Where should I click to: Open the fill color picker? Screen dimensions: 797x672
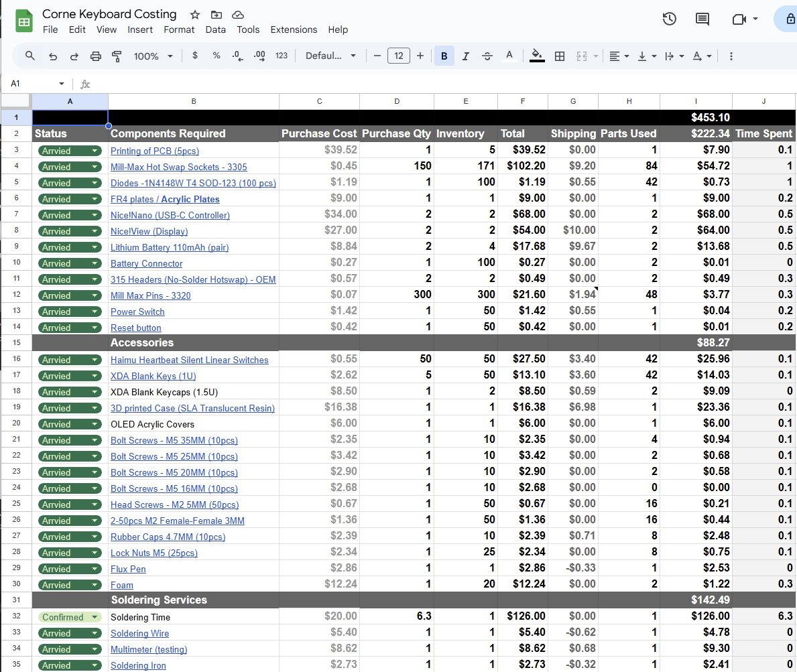click(536, 56)
